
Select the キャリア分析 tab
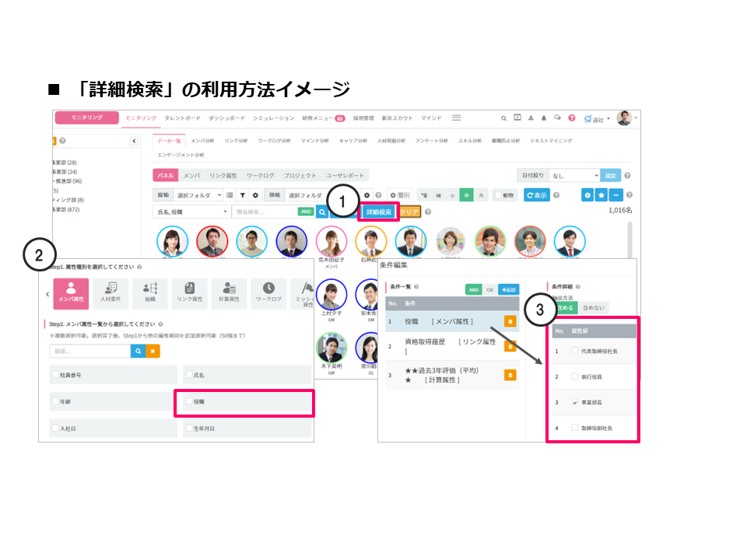[353, 141]
